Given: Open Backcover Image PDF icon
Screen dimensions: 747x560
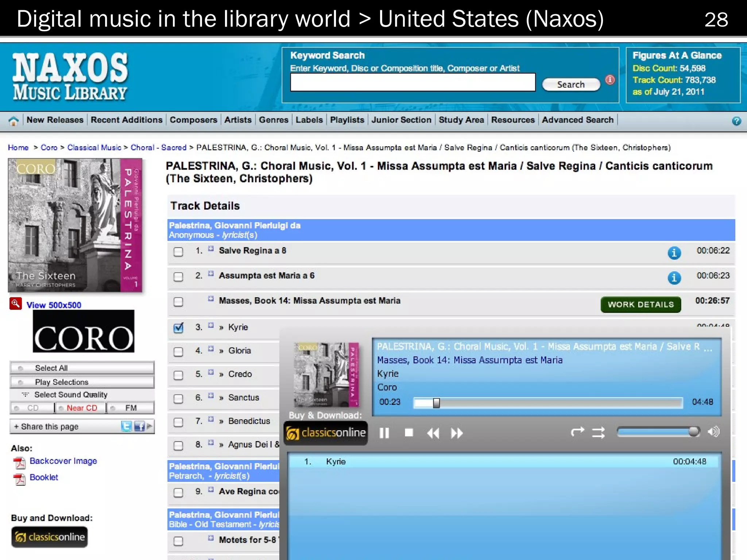Looking at the screenshot, I should point(19,462).
